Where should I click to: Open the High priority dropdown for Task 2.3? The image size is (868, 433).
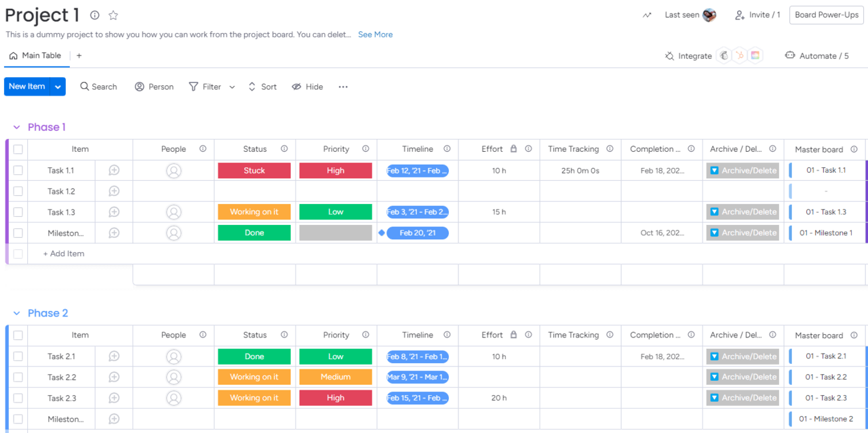(336, 398)
